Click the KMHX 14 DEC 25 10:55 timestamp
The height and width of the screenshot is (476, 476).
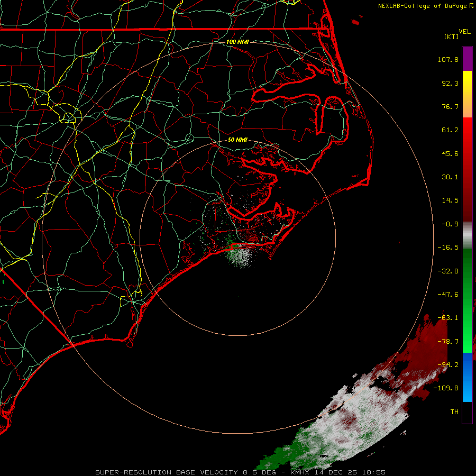pyautogui.click(x=338, y=472)
